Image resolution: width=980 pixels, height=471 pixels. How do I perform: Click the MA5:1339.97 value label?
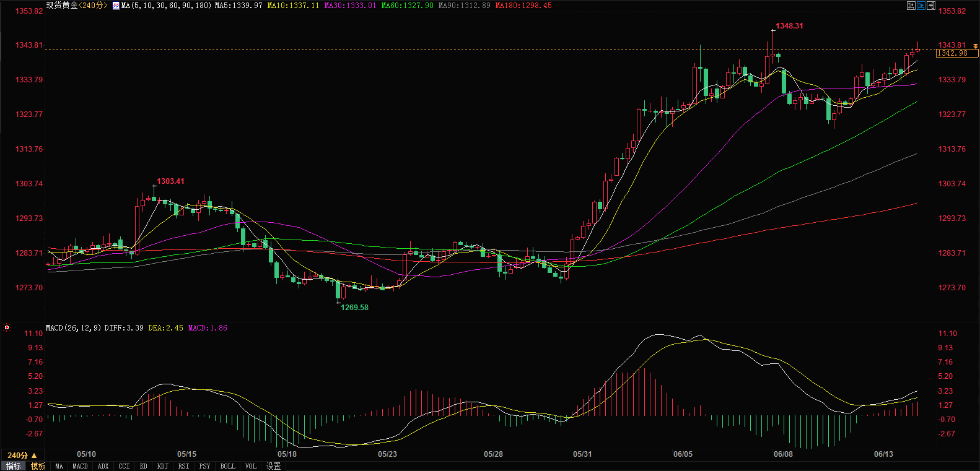(x=239, y=6)
